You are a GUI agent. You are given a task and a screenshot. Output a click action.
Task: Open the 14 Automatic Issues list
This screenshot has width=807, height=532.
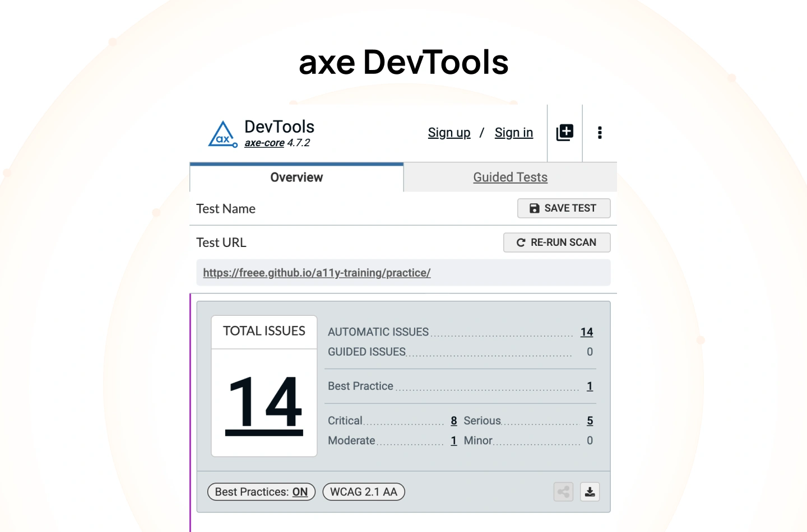click(586, 332)
